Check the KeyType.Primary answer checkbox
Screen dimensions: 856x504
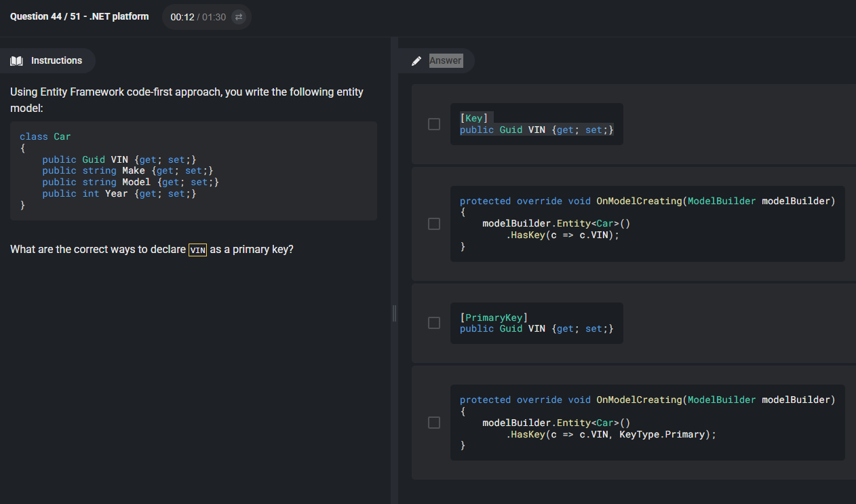pyautogui.click(x=434, y=423)
